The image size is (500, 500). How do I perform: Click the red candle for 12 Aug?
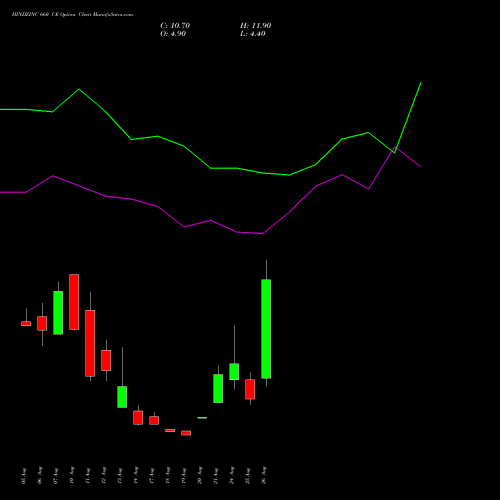pyautogui.click(x=106, y=360)
